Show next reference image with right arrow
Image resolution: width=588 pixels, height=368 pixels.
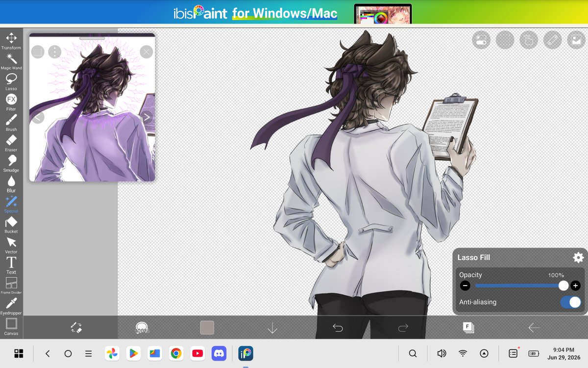146,117
